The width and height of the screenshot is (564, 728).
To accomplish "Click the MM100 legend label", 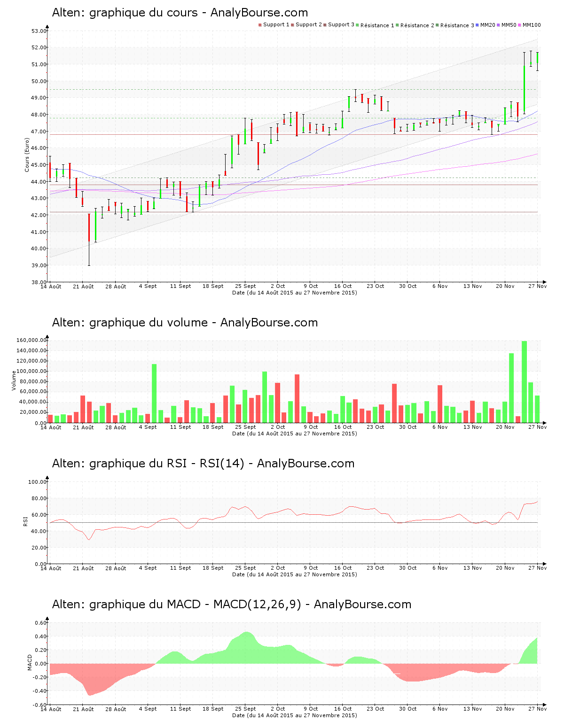I will (532, 25).
